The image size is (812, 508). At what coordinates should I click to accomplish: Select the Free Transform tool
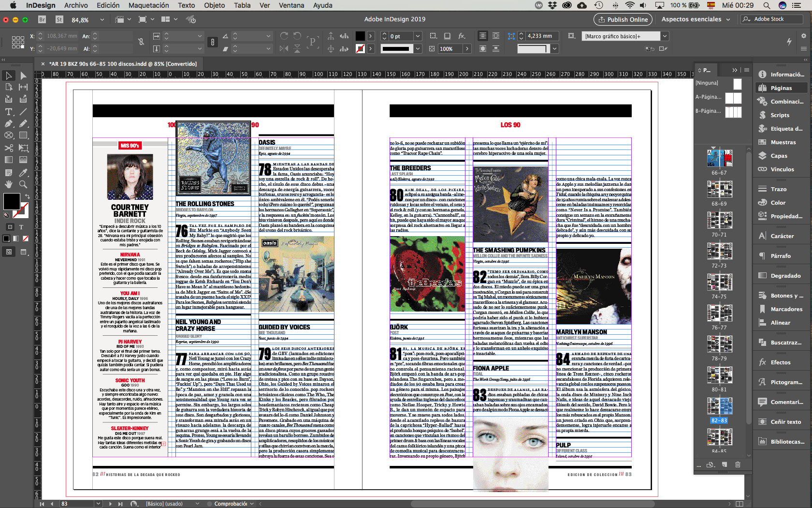point(23,148)
